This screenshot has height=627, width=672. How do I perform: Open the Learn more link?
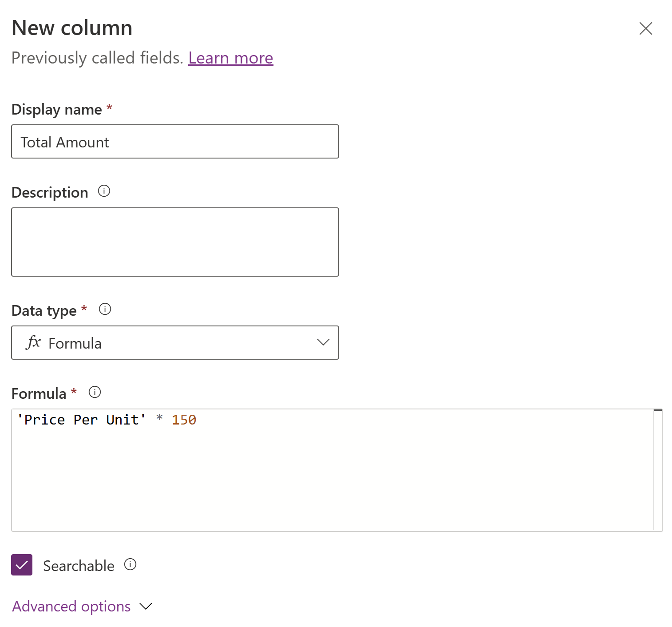point(230,58)
